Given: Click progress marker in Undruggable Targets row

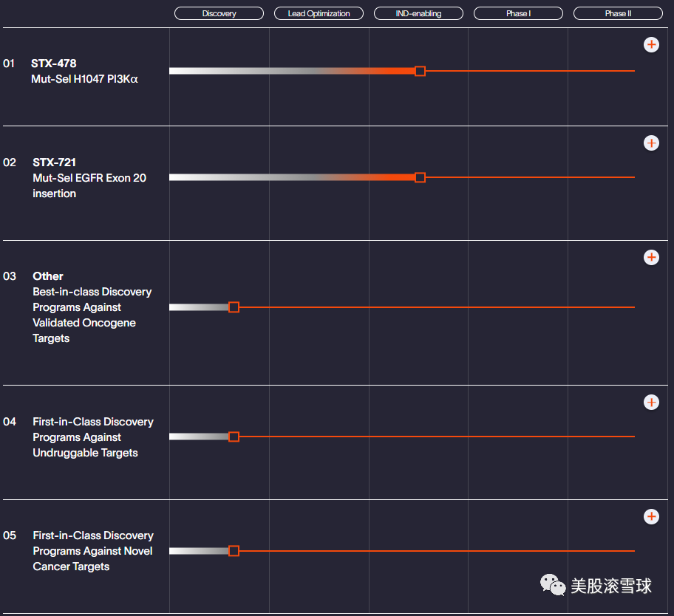Looking at the screenshot, I should [x=234, y=437].
